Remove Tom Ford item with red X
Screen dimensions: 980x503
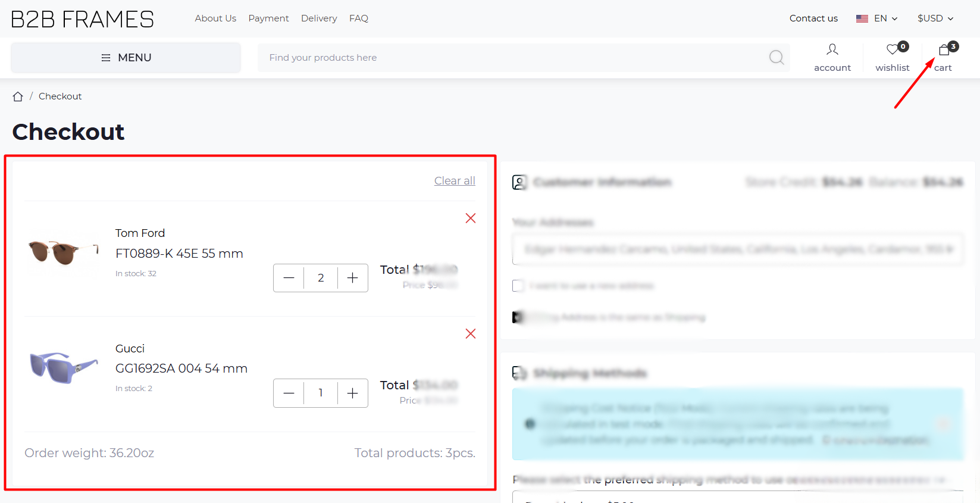click(x=471, y=218)
